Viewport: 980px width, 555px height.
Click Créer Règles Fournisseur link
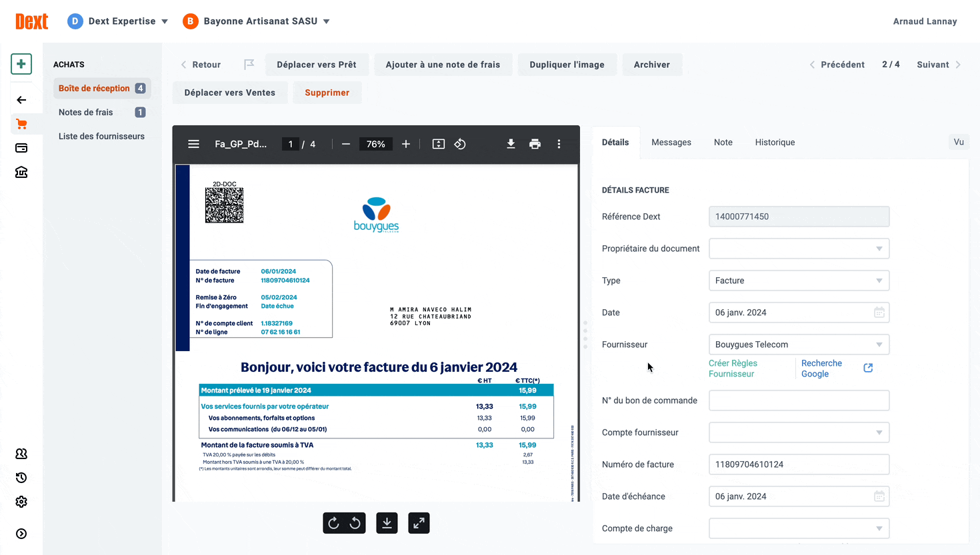pos(733,368)
